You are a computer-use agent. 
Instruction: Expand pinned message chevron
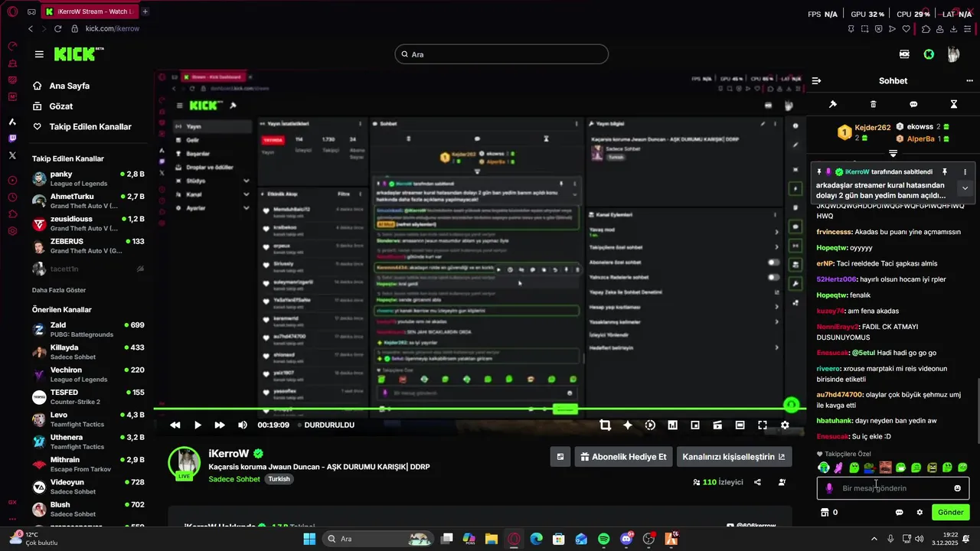[965, 188]
